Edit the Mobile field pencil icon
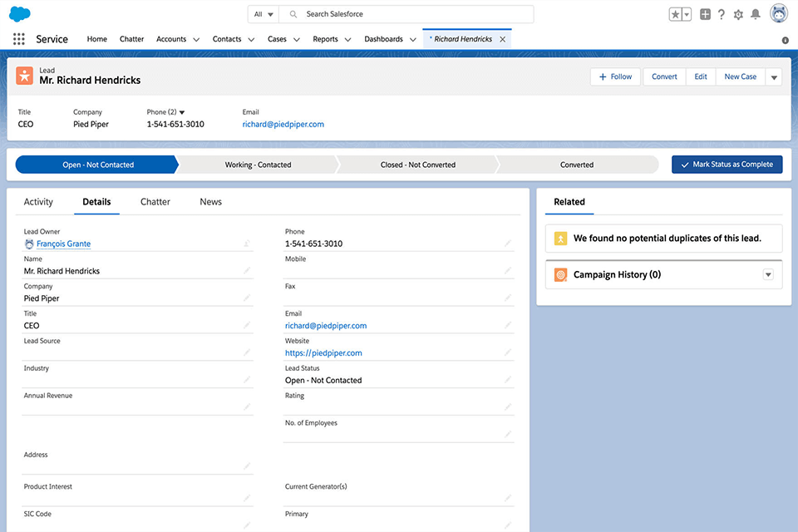Screen dimensions: 798x532 click(x=508, y=270)
